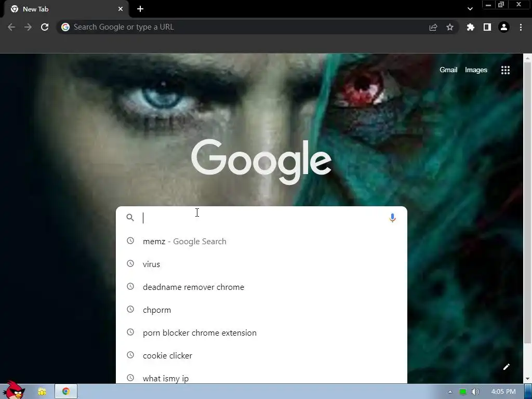Open the Google apps grid
The width and height of the screenshot is (532, 399).
pos(505,70)
